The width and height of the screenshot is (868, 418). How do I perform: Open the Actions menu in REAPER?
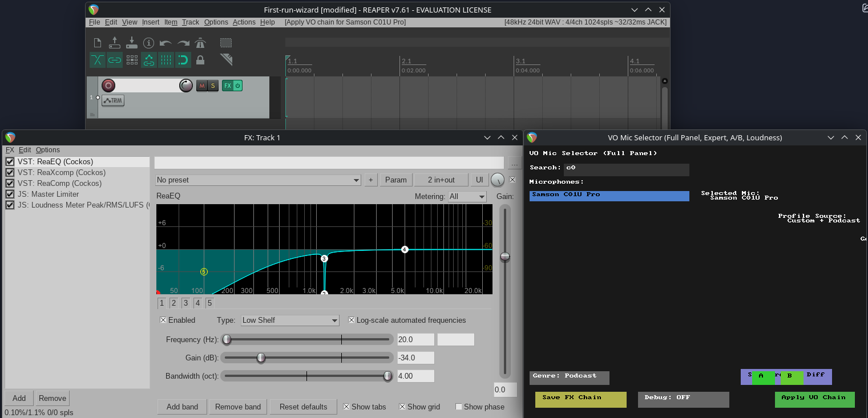pyautogui.click(x=244, y=22)
